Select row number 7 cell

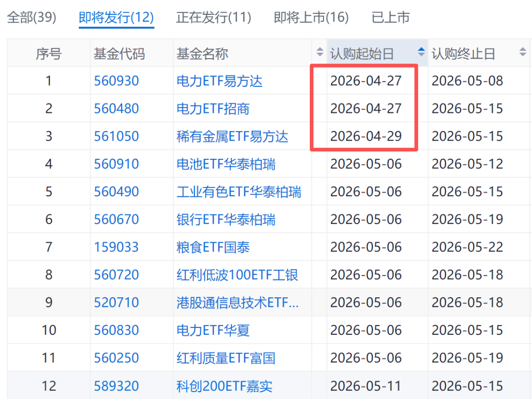pyautogui.click(x=49, y=247)
